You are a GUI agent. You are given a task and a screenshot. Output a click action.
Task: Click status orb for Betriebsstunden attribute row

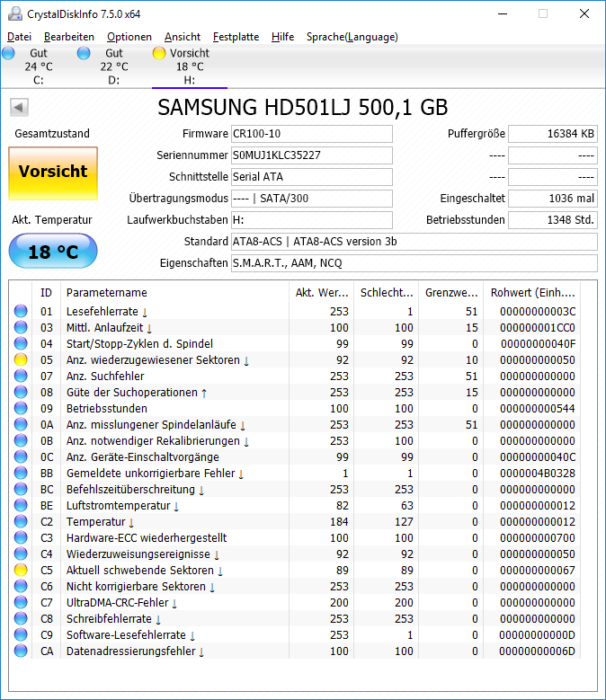[x=21, y=408]
